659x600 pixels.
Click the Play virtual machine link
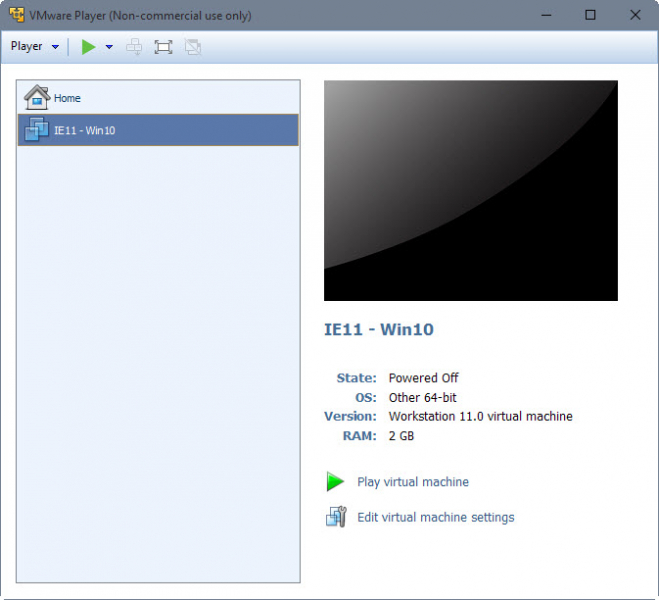[413, 482]
